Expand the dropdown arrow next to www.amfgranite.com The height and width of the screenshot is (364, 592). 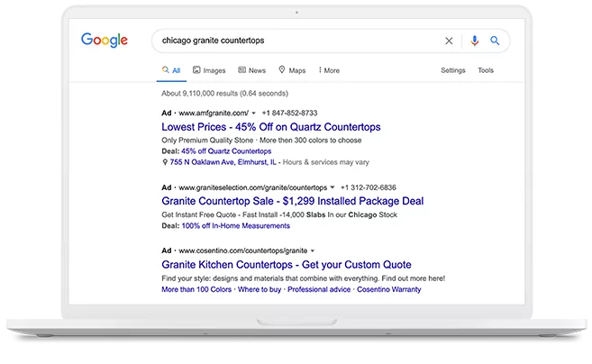click(254, 113)
